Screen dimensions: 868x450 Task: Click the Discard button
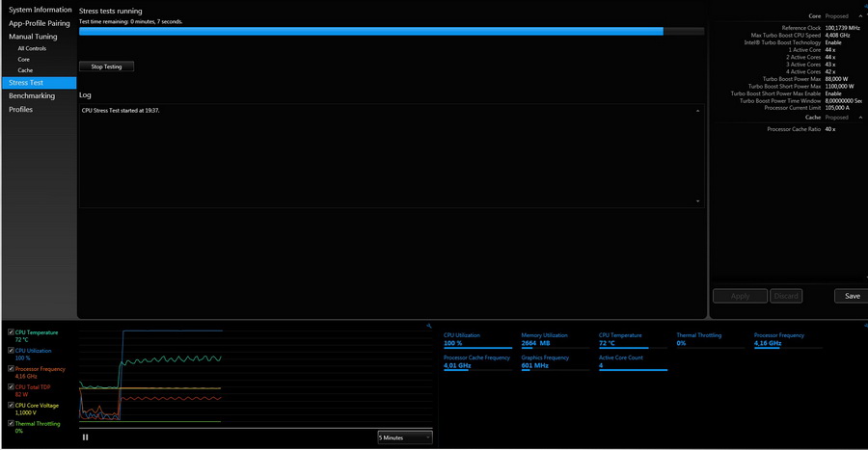pyautogui.click(x=786, y=297)
